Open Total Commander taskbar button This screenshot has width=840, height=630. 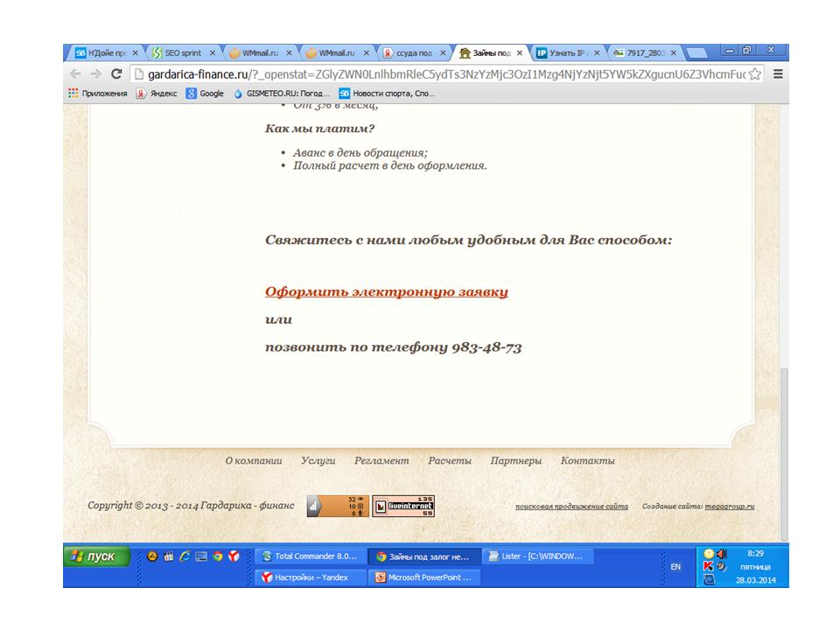click(x=311, y=556)
